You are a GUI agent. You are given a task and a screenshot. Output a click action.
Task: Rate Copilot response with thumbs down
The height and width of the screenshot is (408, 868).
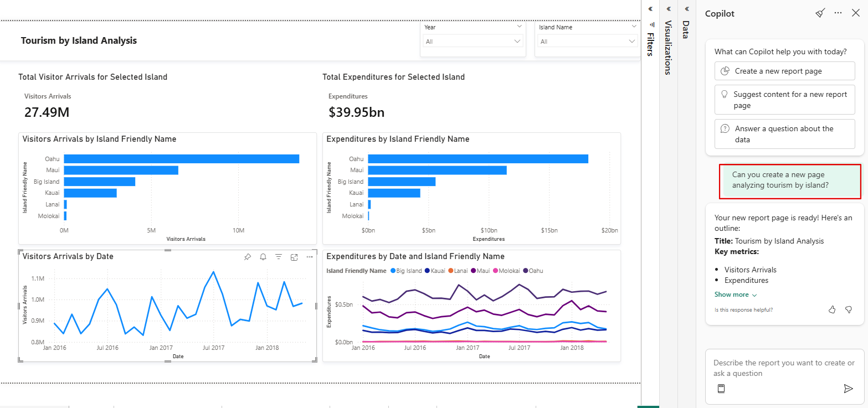pos(849,309)
